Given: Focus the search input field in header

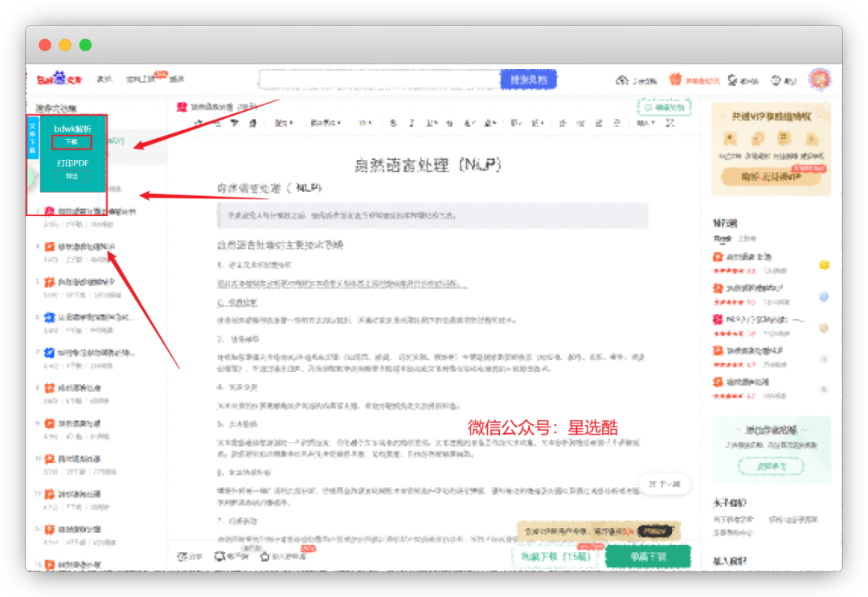Looking at the screenshot, I should coord(379,80).
